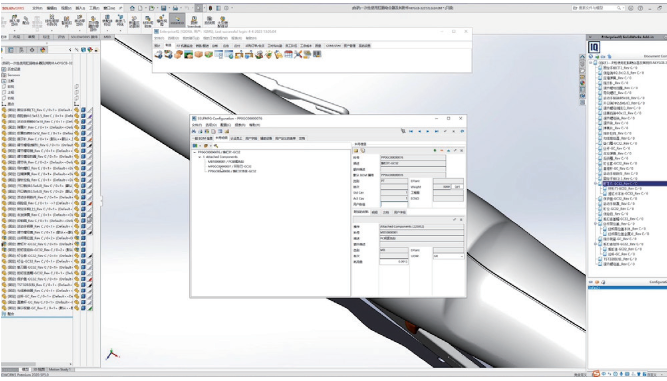Click the green add record icon
Screen dimensions: 667x381
(435, 151)
